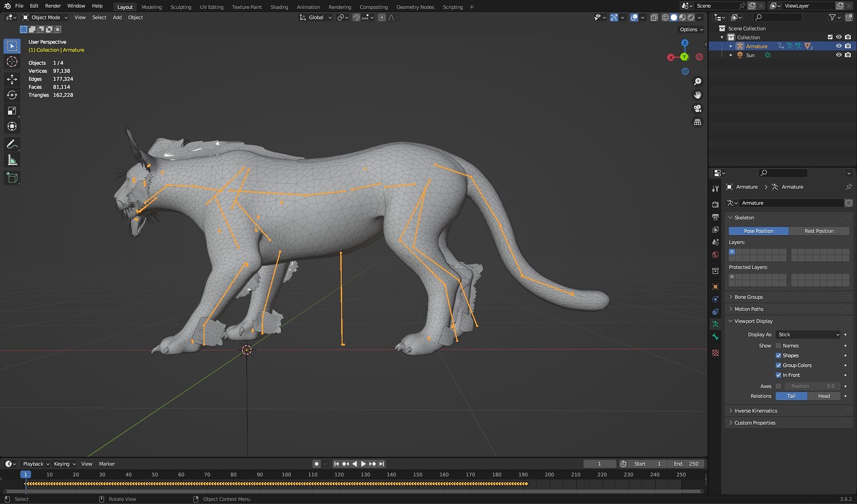The height and width of the screenshot is (504, 857).
Task: Click the pan hand viewport icon
Action: pyautogui.click(x=698, y=95)
